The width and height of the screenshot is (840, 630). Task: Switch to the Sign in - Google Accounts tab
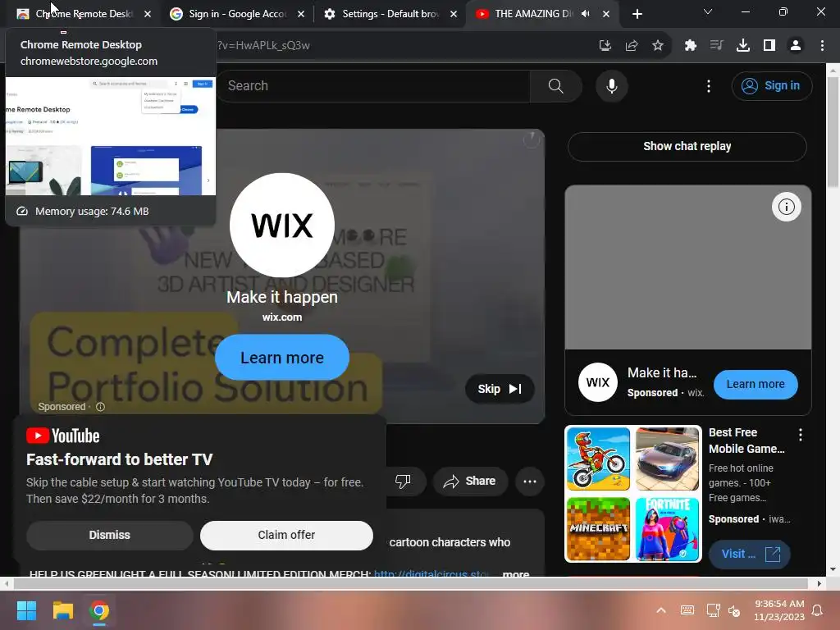click(235, 14)
